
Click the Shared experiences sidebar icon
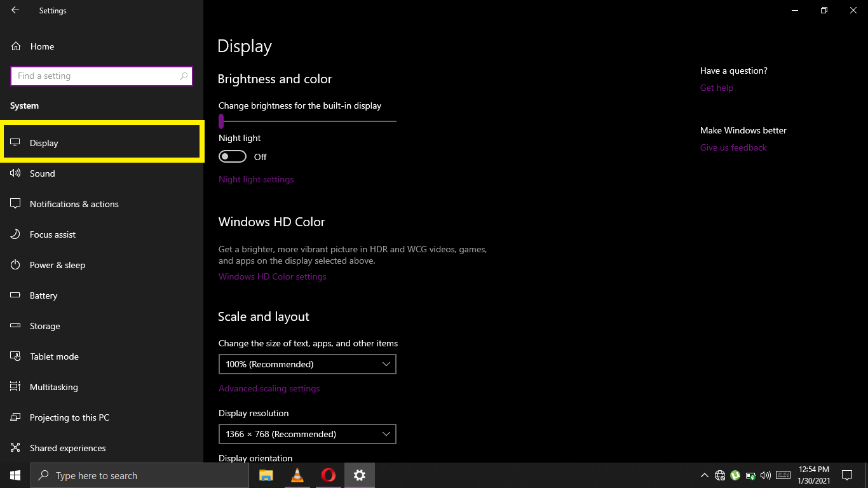point(16,448)
